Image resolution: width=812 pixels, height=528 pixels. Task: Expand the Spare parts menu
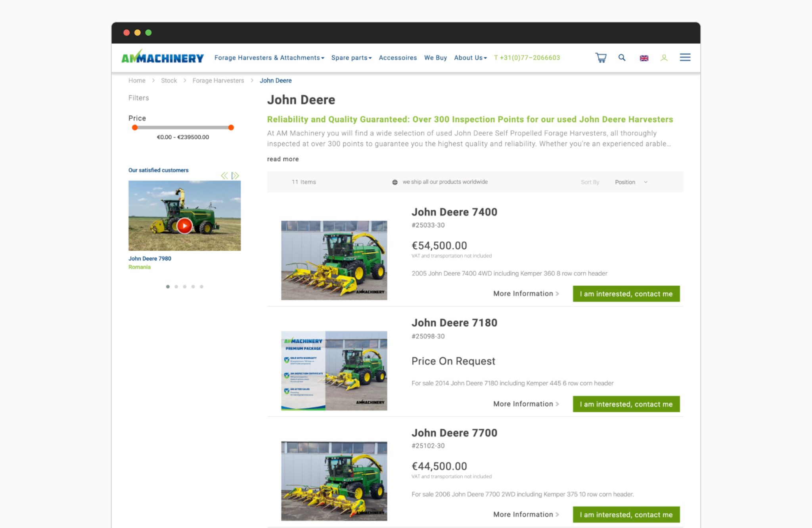click(351, 58)
